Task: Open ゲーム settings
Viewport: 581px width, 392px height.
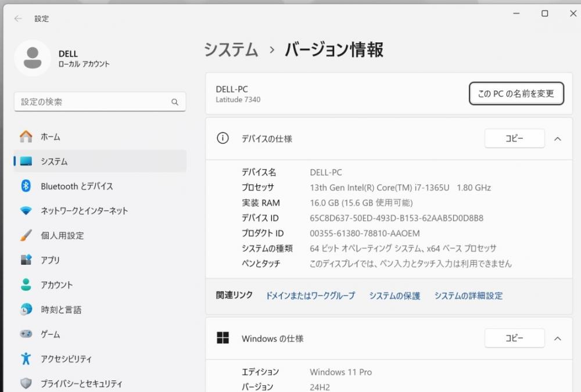Action: click(x=100, y=334)
